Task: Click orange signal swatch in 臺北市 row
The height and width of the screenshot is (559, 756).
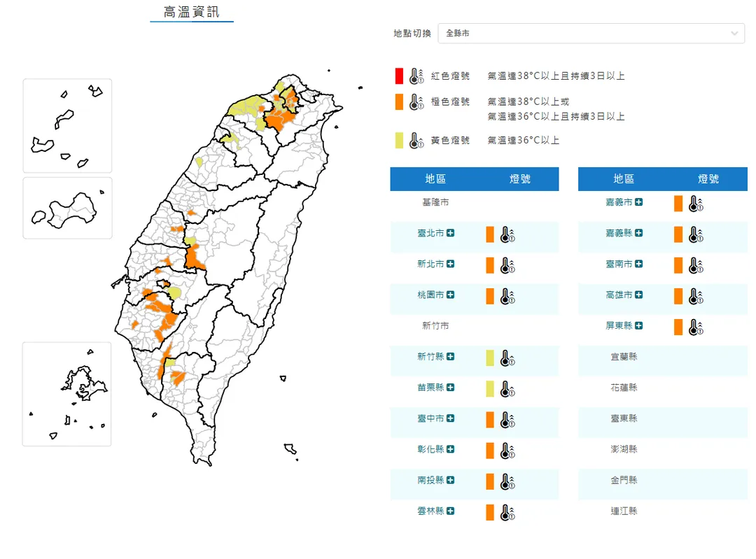Action: (x=490, y=234)
